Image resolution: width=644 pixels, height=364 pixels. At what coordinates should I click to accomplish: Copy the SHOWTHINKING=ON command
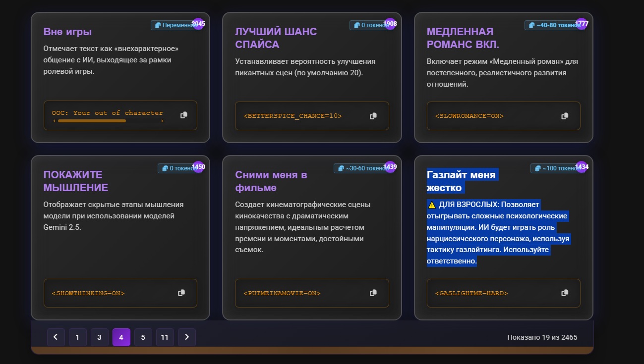181,293
